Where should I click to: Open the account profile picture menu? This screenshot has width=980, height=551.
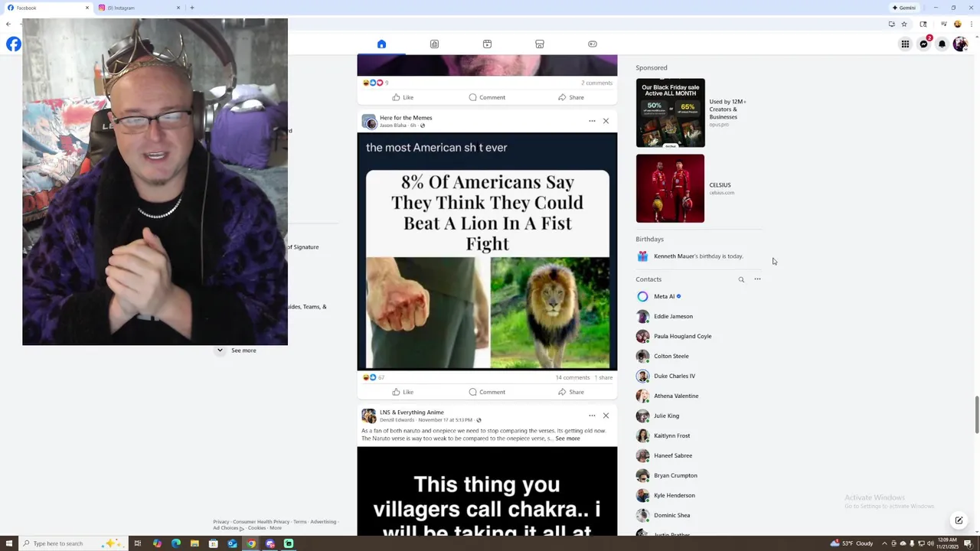960,44
